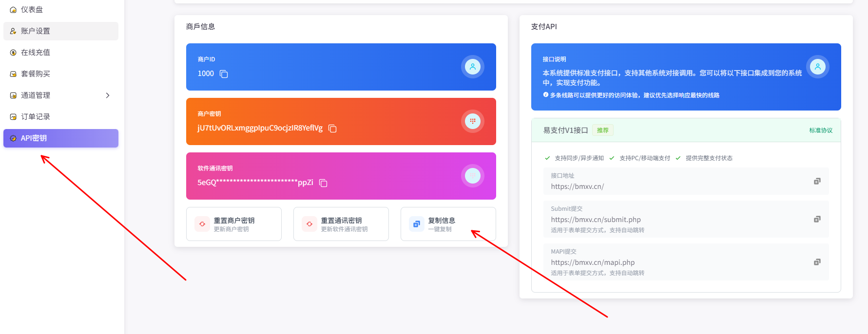This screenshot has width=868, height=334.
Task: Click the 提供完整支付状态 checkmark
Action: tap(678, 158)
